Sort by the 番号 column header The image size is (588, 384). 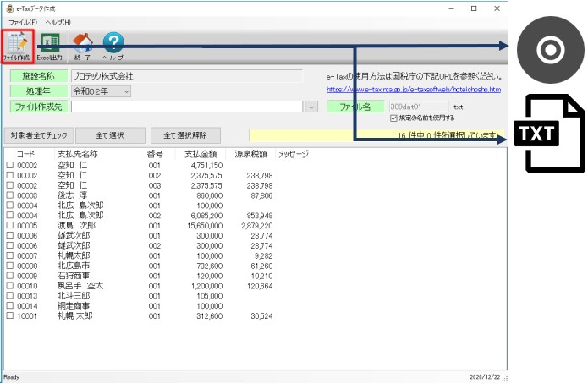pyautogui.click(x=155, y=154)
